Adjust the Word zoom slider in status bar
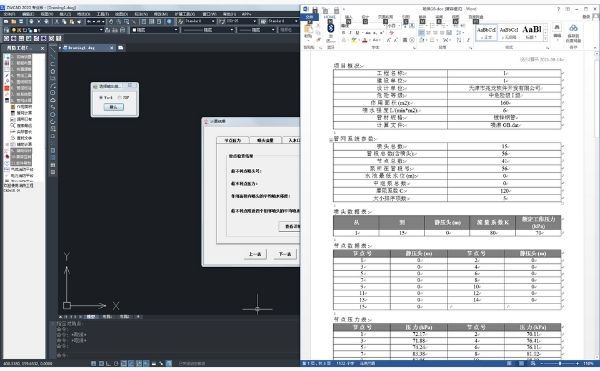 click(560, 363)
